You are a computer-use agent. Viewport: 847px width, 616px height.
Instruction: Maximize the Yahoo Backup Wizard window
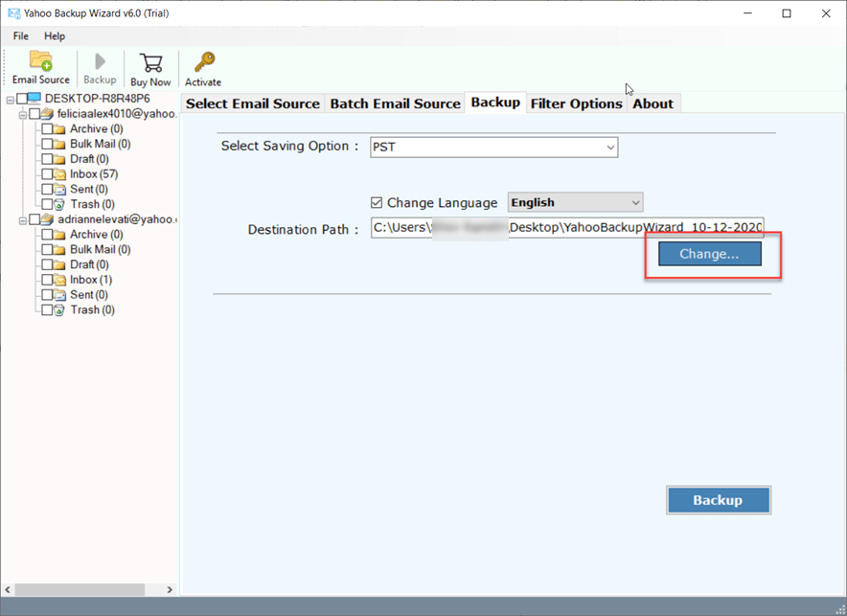[x=787, y=13]
